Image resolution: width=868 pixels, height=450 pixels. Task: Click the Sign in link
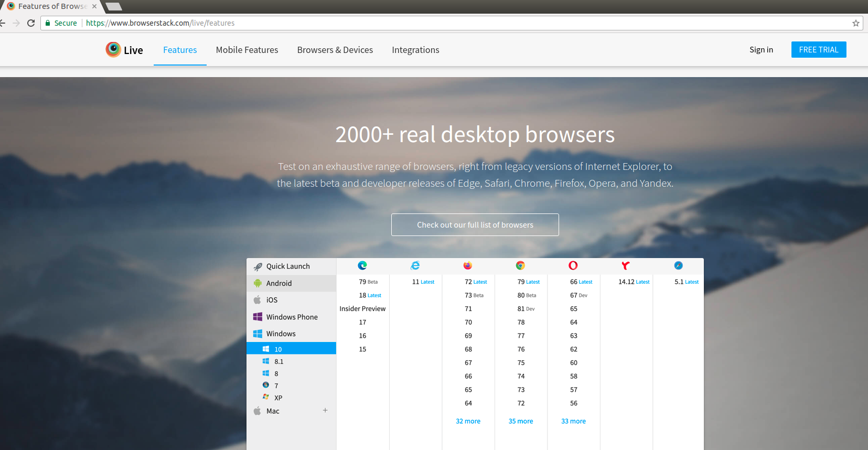(761, 50)
